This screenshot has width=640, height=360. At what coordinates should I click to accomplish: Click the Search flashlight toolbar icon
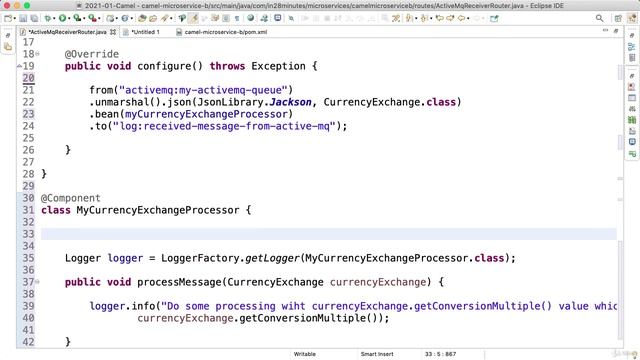pos(164,18)
